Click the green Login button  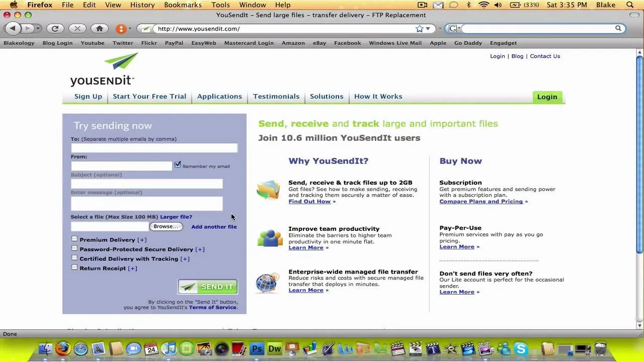547,97
